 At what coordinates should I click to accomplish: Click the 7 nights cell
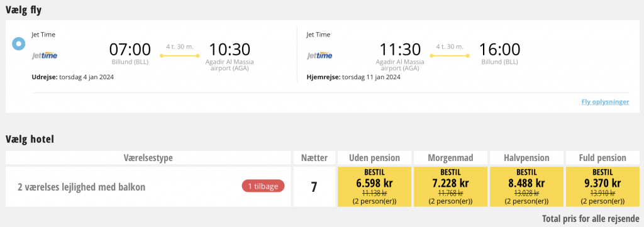[x=314, y=187]
